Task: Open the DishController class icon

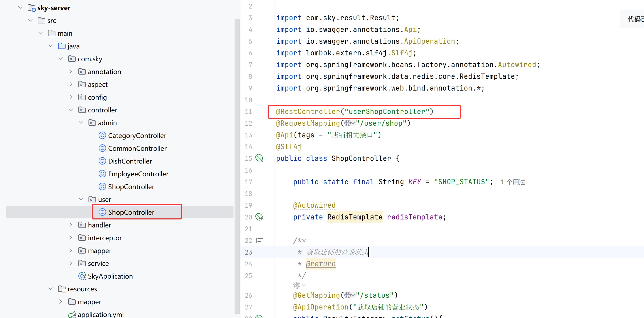Action: coord(102,161)
